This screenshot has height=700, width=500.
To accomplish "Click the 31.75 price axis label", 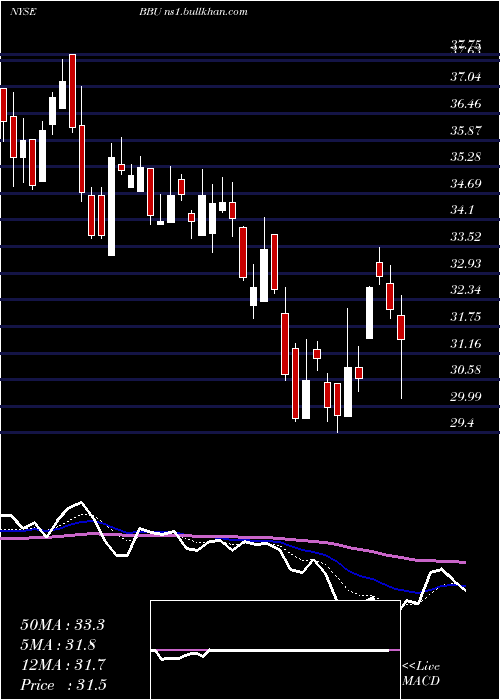I will (x=466, y=317).
